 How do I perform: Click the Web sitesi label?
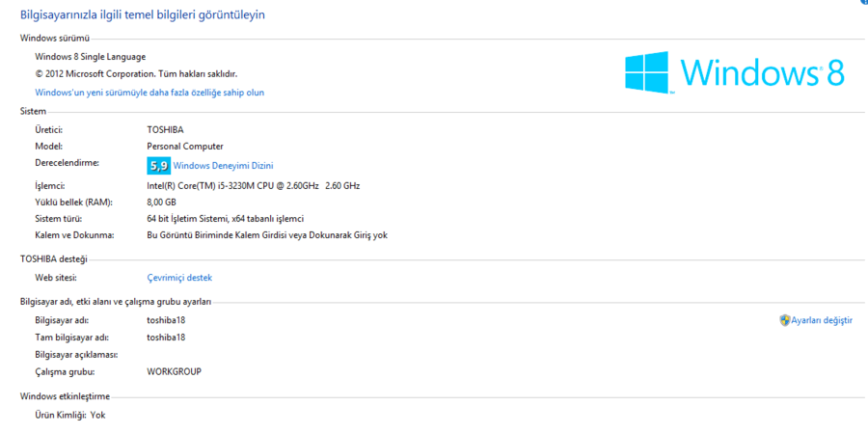coord(55,278)
